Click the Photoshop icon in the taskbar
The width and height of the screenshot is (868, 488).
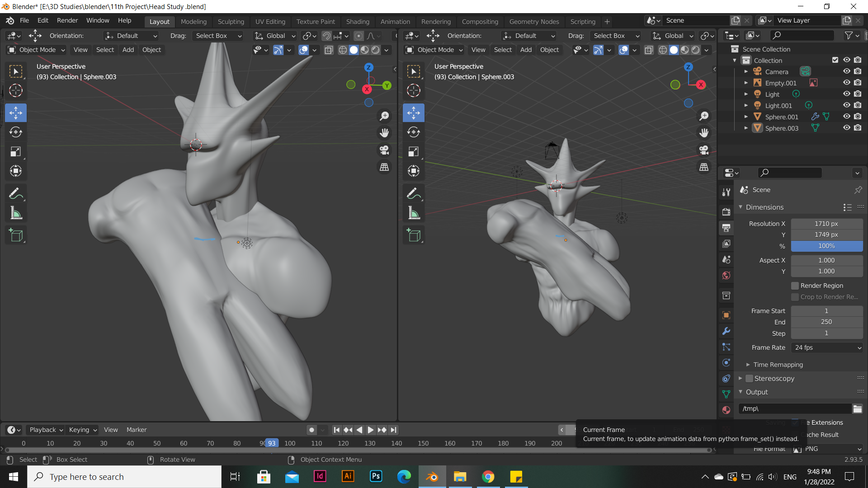click(x=376, y=477)
